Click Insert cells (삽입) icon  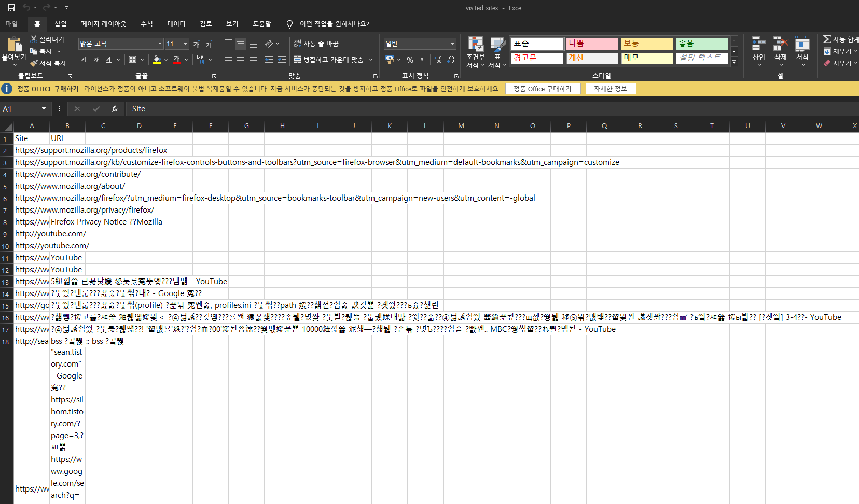tap(759, 44)
